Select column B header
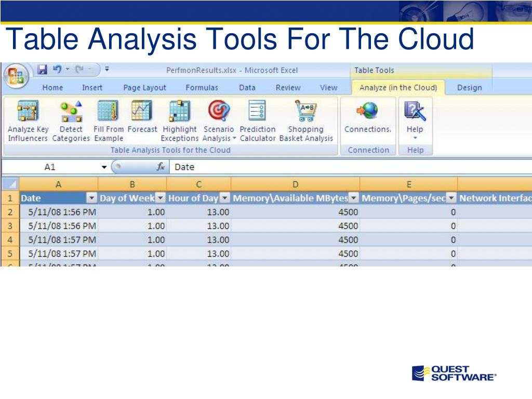 (132, 184)
